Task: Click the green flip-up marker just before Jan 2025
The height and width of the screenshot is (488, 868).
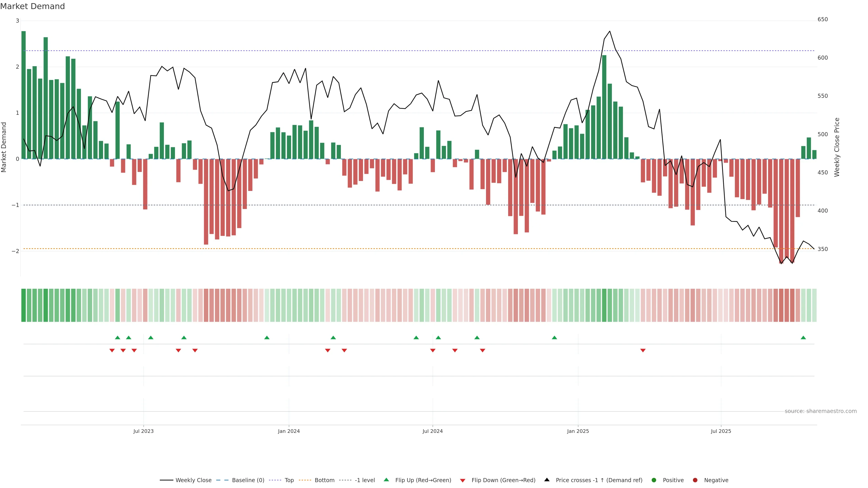Action: [x=554, y=338]
